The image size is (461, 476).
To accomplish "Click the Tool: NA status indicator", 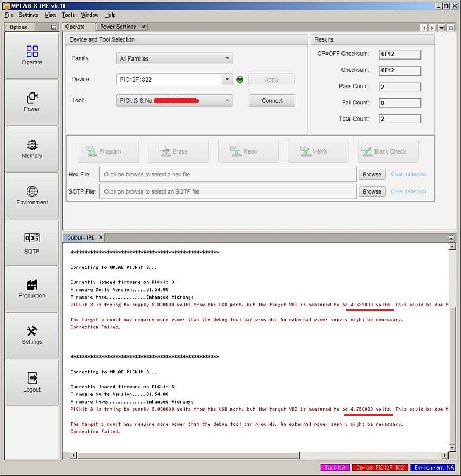I will coord(335,467).
